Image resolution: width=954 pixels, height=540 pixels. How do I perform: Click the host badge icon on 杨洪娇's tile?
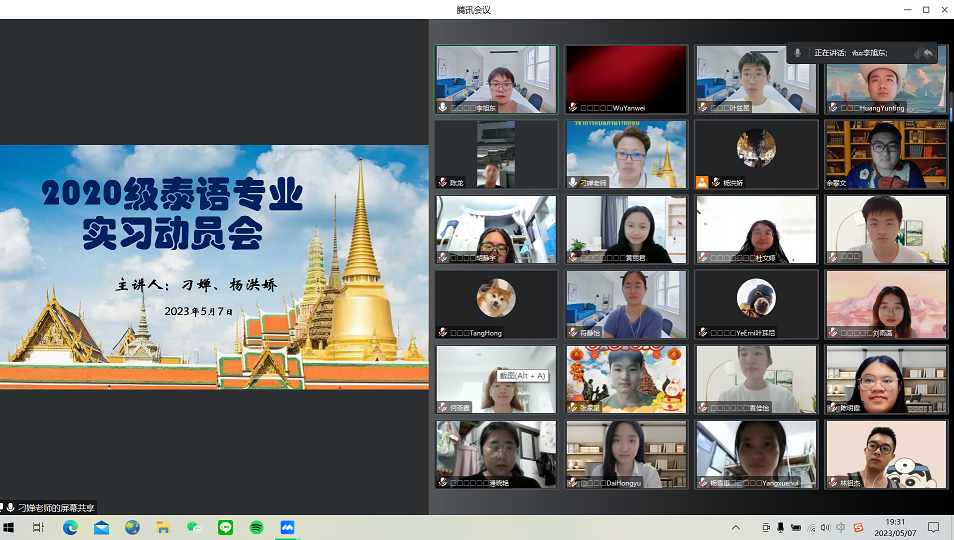[702, 182]
